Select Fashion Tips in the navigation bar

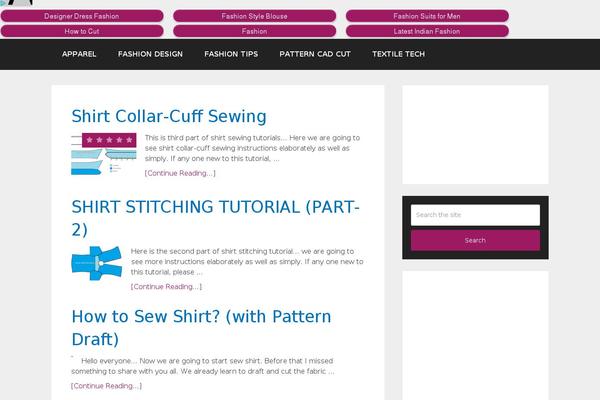click(x=231, y=54)
